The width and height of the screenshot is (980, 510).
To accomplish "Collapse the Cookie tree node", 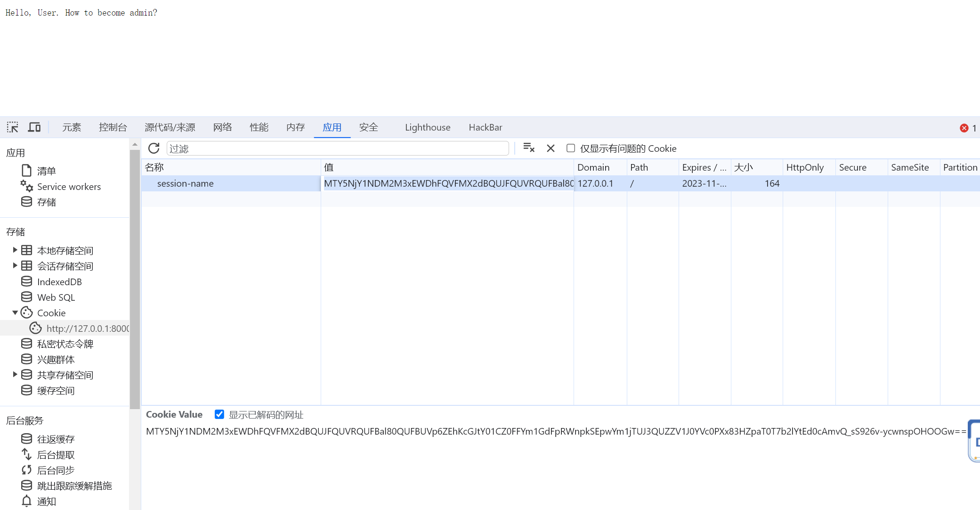I will [15, 313].
